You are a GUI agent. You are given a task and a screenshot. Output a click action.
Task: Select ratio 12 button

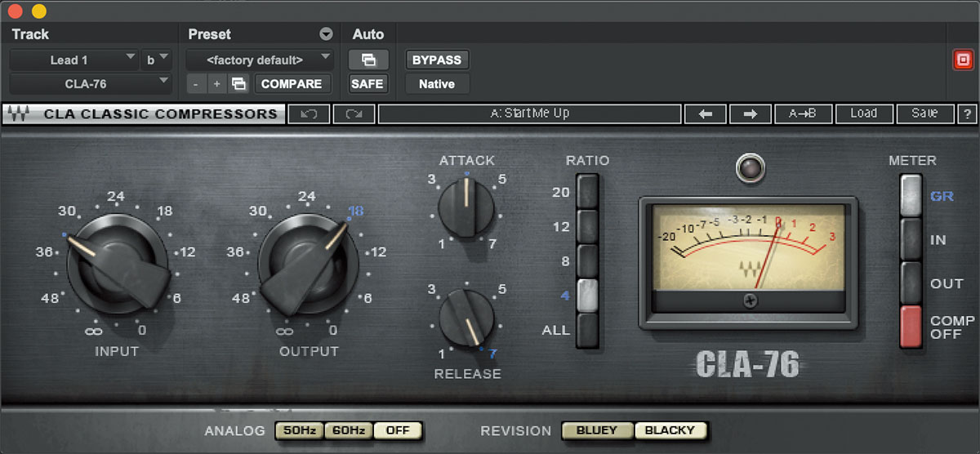coord(588,226)
